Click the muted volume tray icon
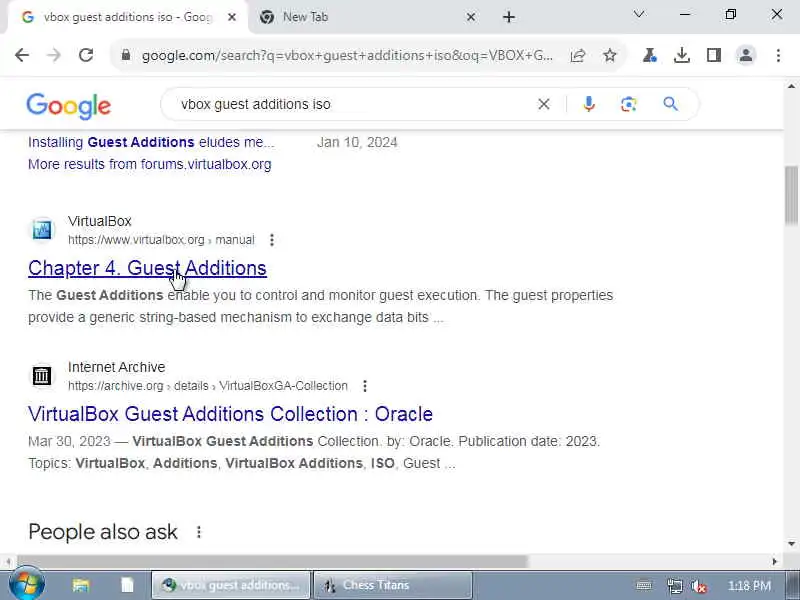This screenshot has width=800, height=600. point(699,586)
